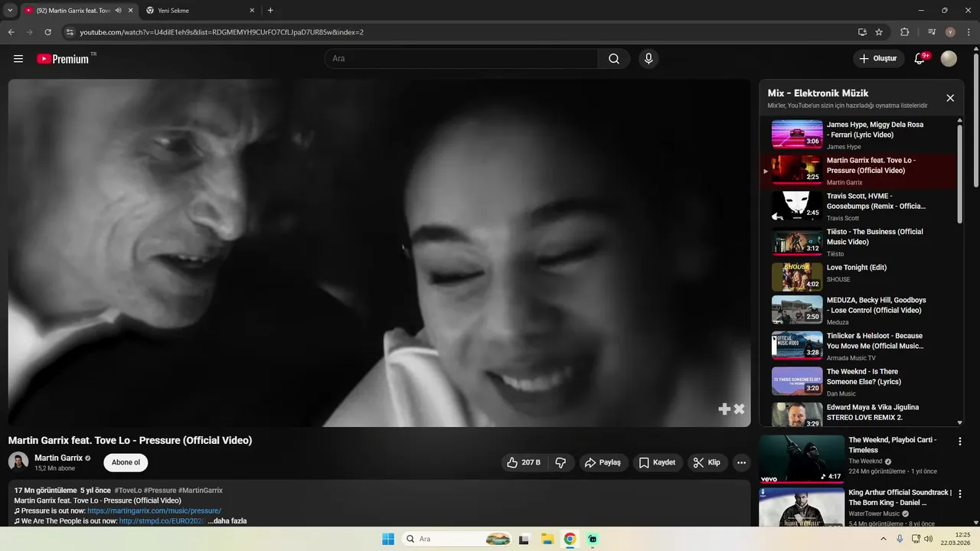The image size is (980, 551).
Task: Close the Yeni Sekme tab
Action: click(x=253, y=11)
